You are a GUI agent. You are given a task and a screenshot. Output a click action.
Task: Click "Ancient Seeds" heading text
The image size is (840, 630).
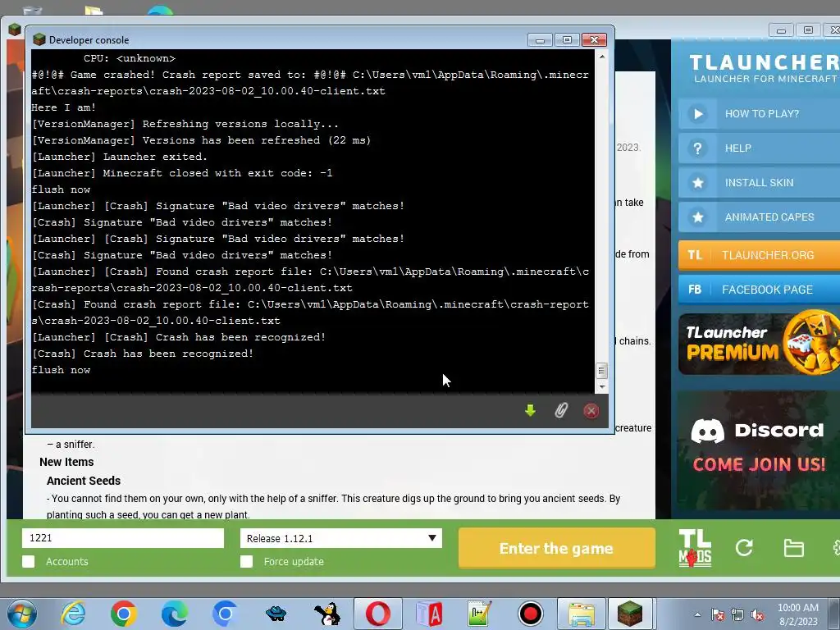click(x=84, y=481)
